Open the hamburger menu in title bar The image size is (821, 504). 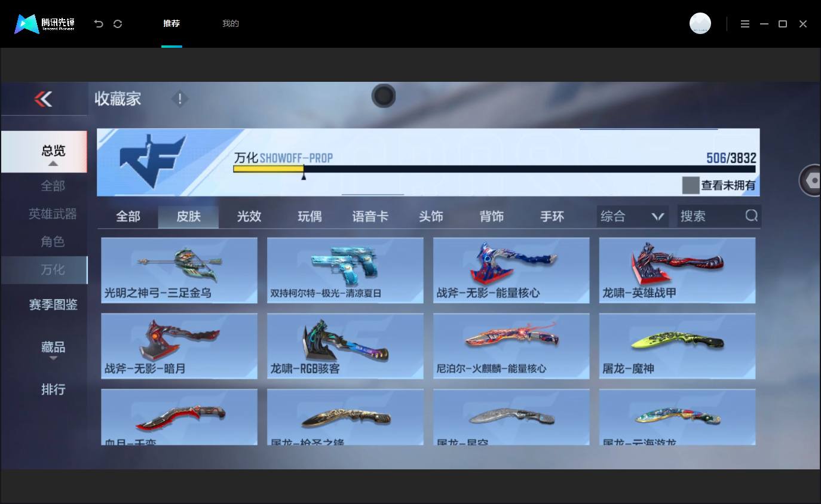[745, 24]
